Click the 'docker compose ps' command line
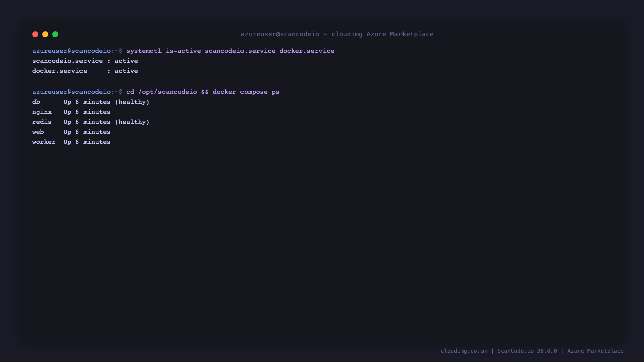The height and width of the screenshot is (362, 644). (x=155, y=92)
